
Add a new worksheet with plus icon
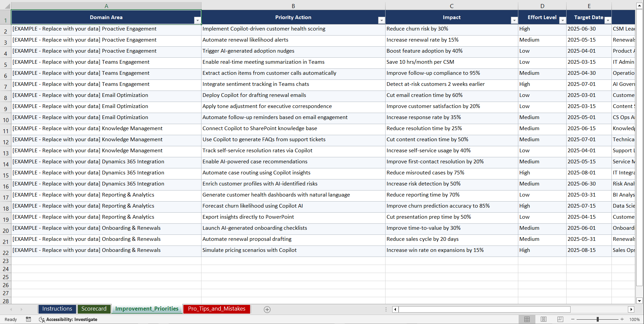267,309
